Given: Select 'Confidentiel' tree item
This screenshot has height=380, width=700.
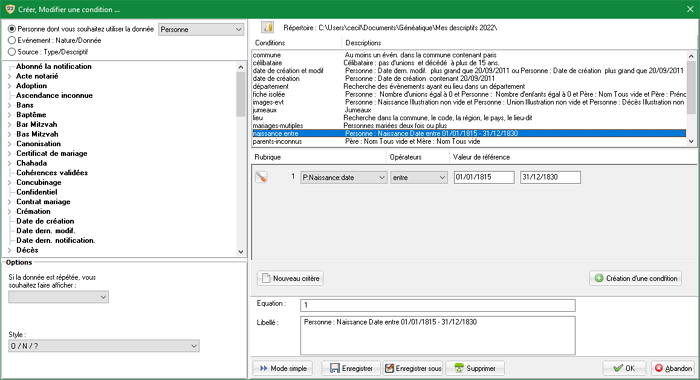Looking at the screenshot, I should [x=37, y=192].
